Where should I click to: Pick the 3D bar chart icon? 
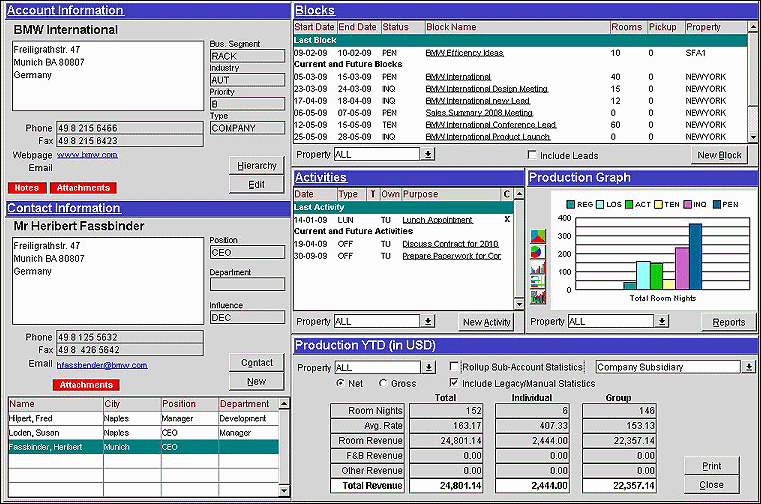(x=539, y=297)
